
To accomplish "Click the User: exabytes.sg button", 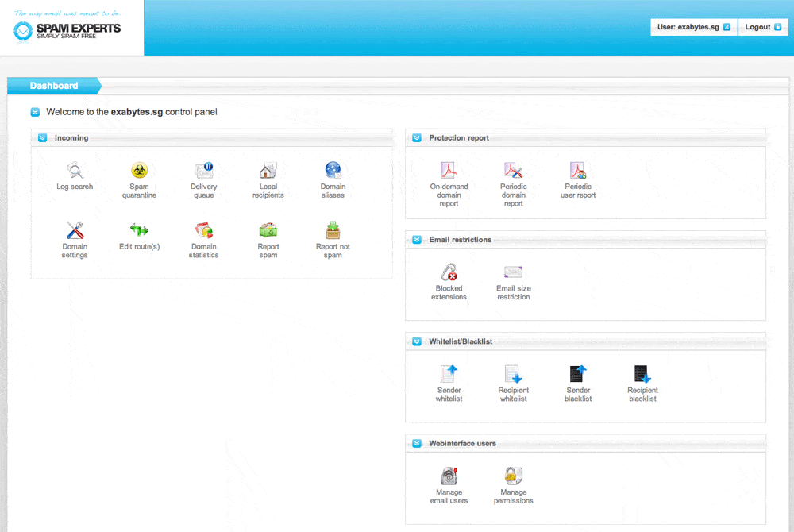I will click(x=693, y=27).
